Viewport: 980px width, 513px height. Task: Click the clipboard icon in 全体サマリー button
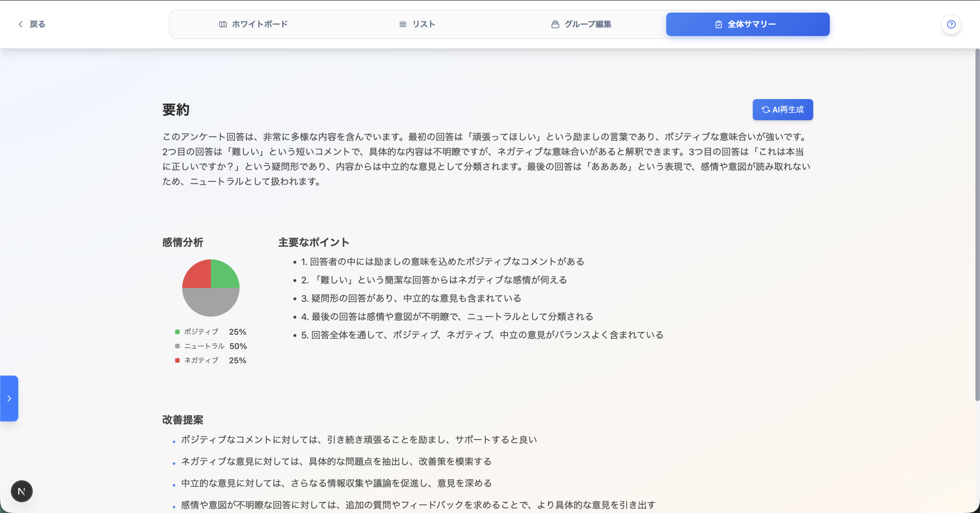coord(718,24)
